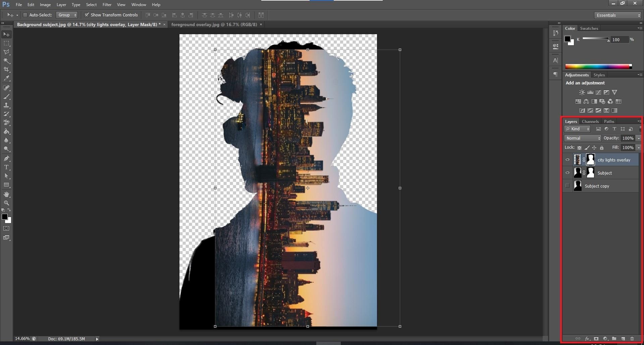Delete layer using the trash icon
This screenshot has height=345, width=644.
632,339
